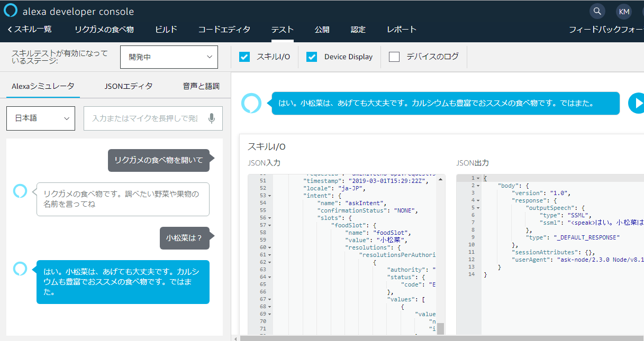Open the コードエディタ tab
This screenshot has width=644, height=341.
click(224, 30)
